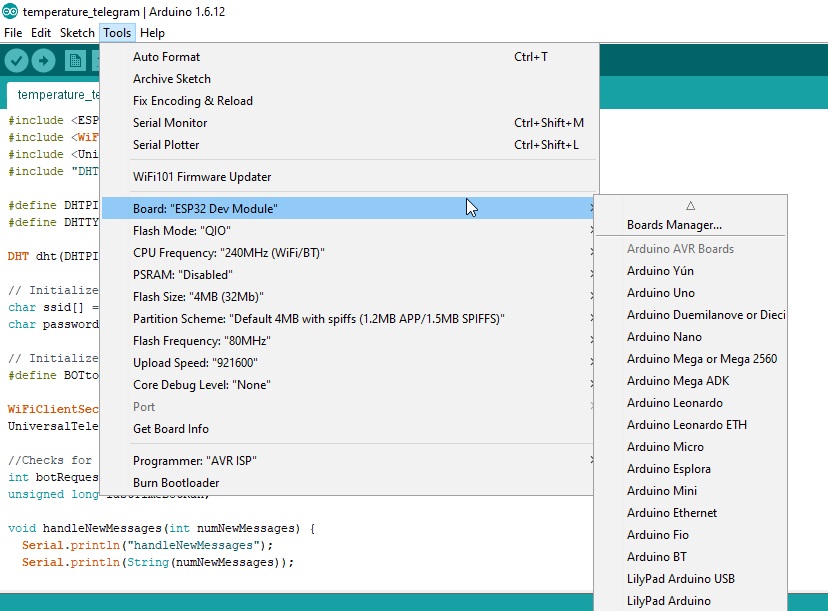The width and height of the screenshot is (828, 611).
Task: Choose Auto Format from Tools menu
Action: click(350, 57)
